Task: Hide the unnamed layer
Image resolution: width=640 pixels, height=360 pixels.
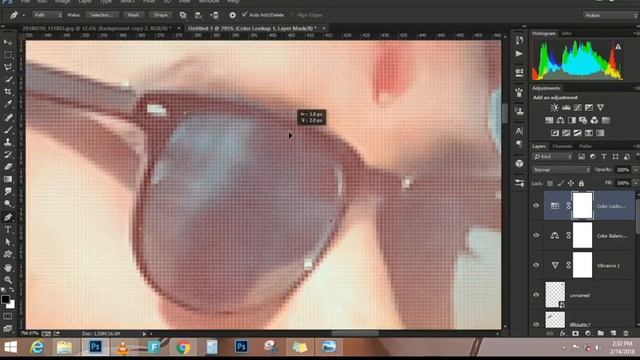Action: pyautogui.click(x=536, y=295)
